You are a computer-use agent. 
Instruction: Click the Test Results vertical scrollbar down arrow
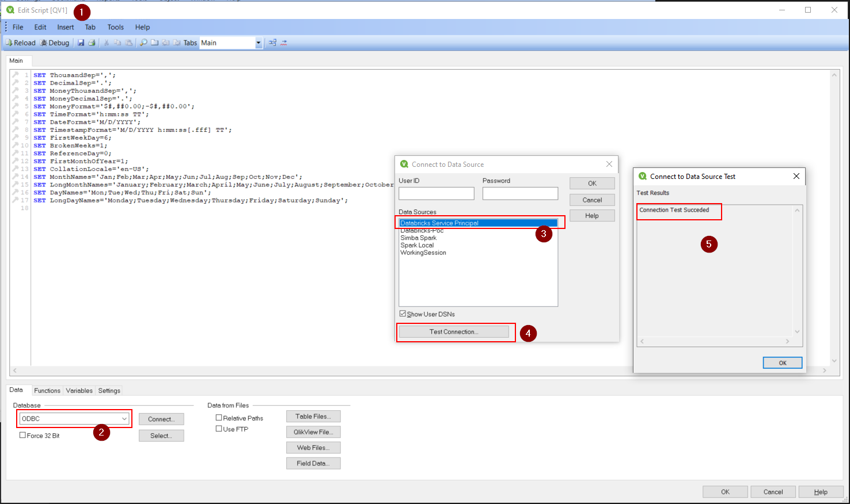[797, 331]
